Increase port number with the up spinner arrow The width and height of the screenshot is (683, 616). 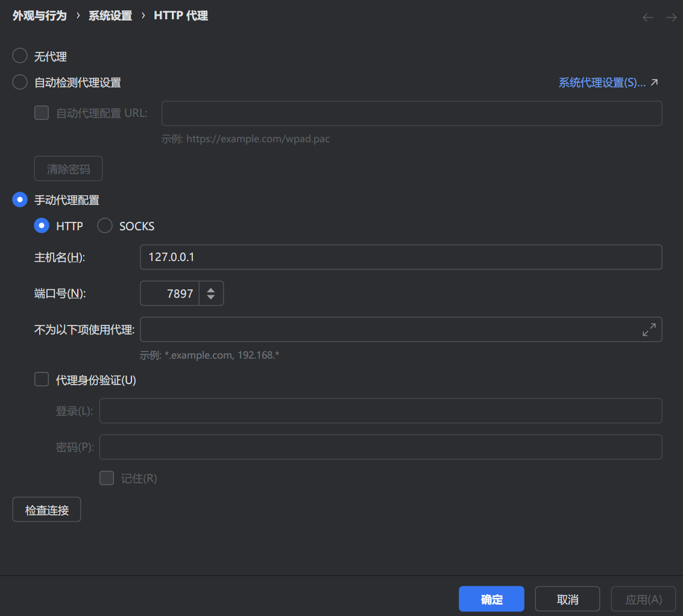click(210, 289)
